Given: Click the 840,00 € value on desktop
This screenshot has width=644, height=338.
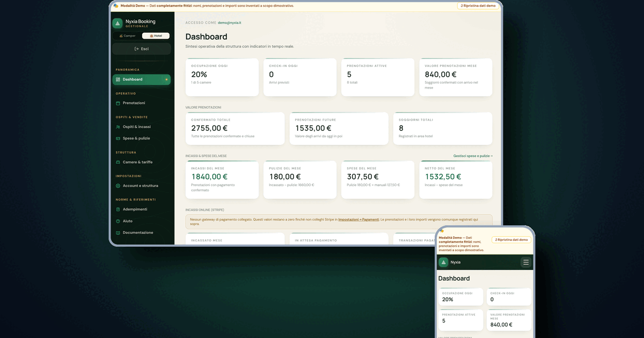Looking at the screenshot, I should coord(440,75).
